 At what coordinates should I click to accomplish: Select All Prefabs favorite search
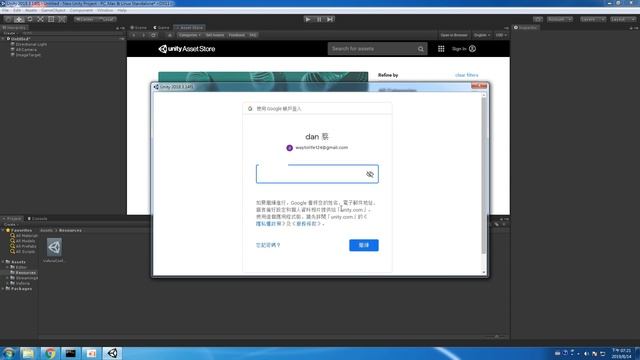[x=24, y=247]
